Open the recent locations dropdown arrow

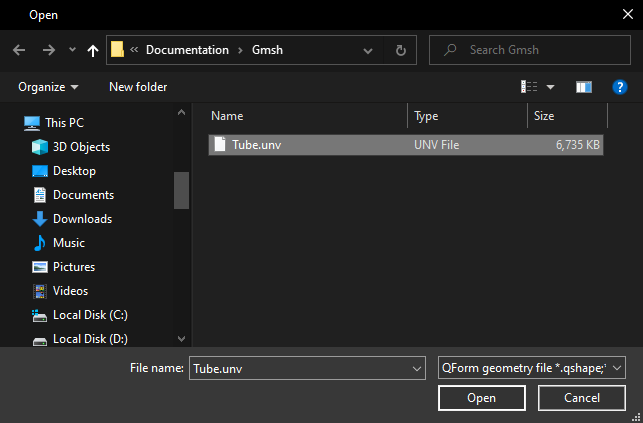click(72, 50)
